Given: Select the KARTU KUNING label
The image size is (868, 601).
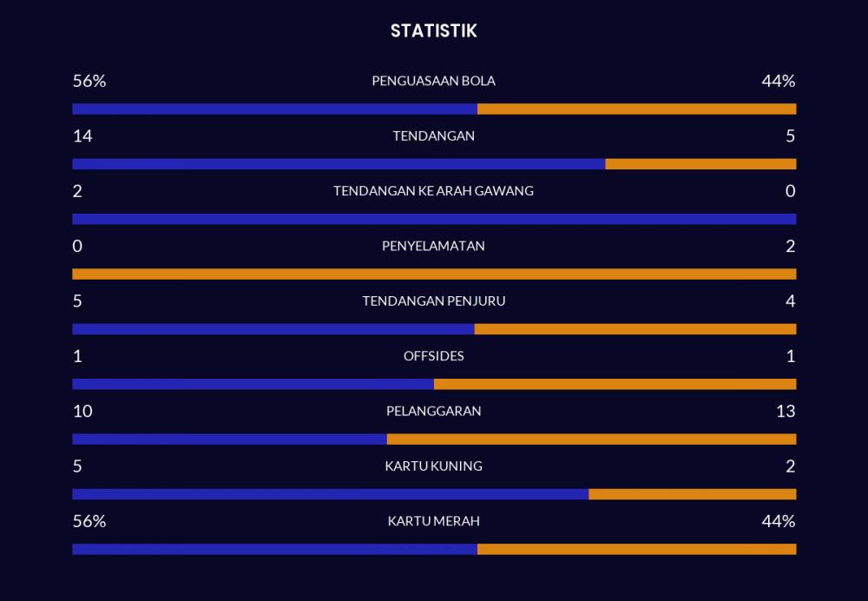Looking at the screenshot, I should click(x=433, y=466).
